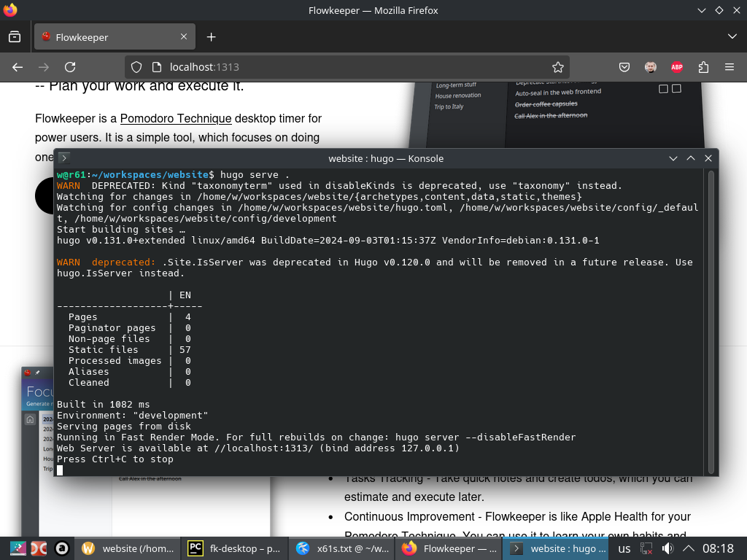Open the tracking protection shield icon
Image resolution: width=747 pixels, height=560 pixels.
[x=136, y=67]
